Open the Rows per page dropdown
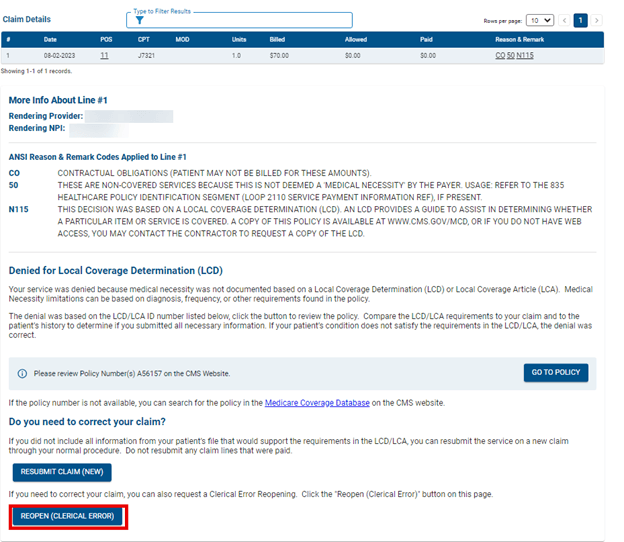 539,20
